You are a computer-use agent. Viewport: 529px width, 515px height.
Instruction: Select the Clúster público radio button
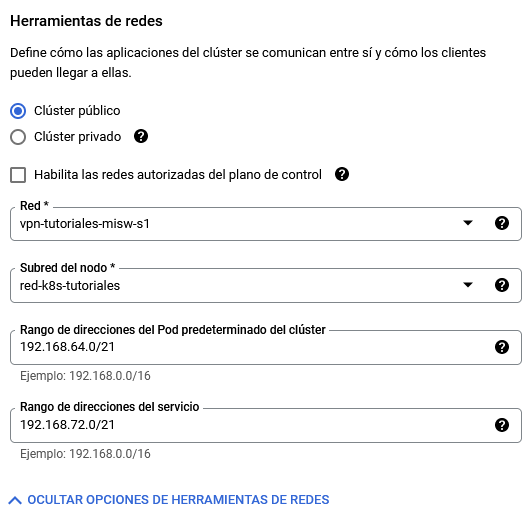pos(18,111)
